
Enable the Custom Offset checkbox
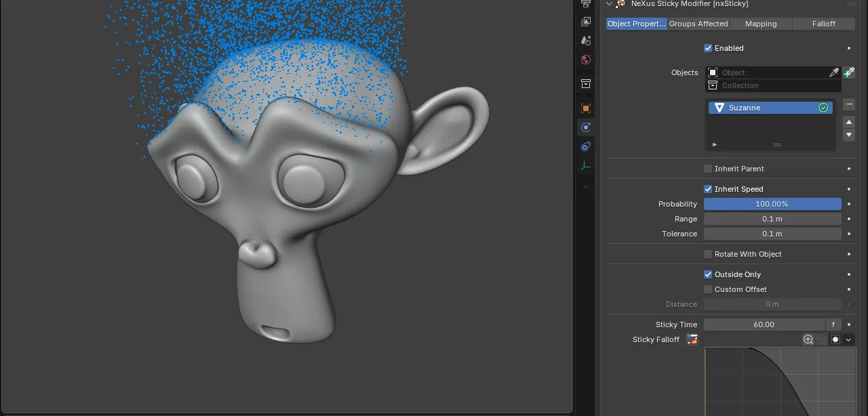708,289
